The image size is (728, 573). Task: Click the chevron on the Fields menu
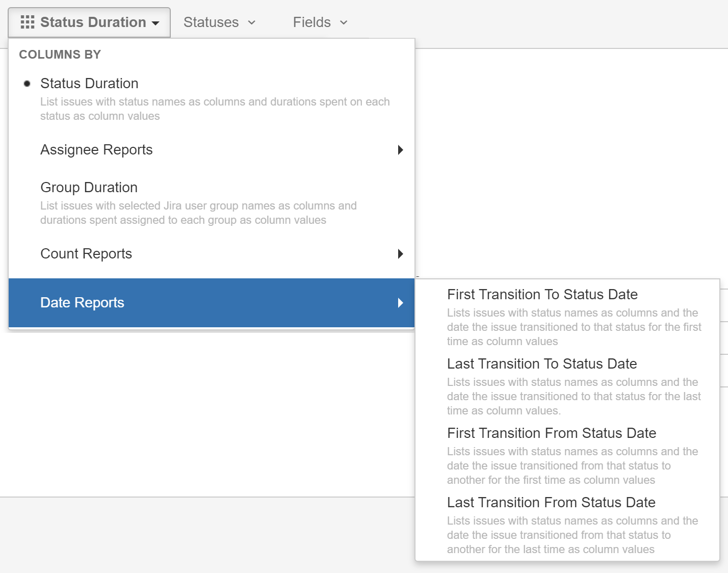tap(344, 22)
